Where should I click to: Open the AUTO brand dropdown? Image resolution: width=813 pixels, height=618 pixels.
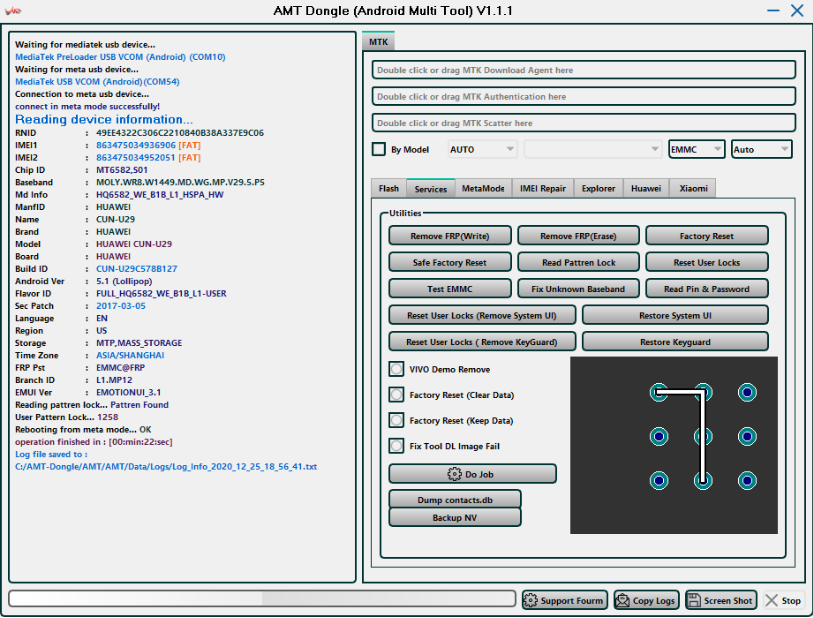[482, 149]
